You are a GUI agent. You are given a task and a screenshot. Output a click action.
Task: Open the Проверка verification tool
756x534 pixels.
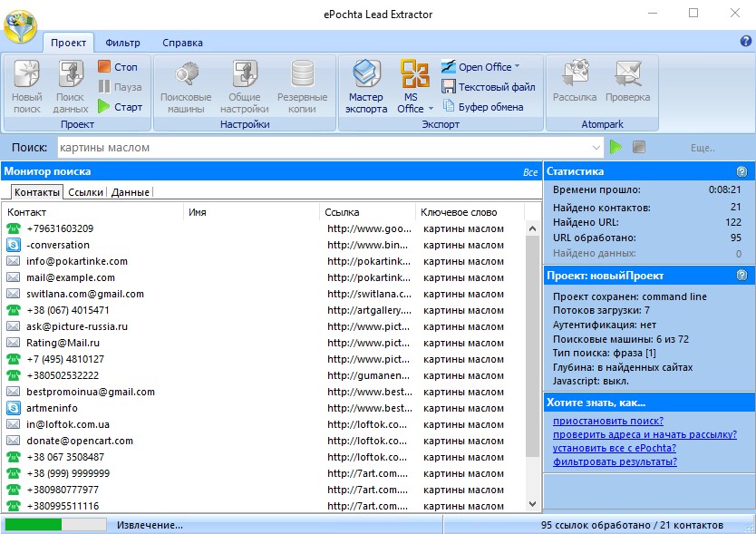coord(628,81)
